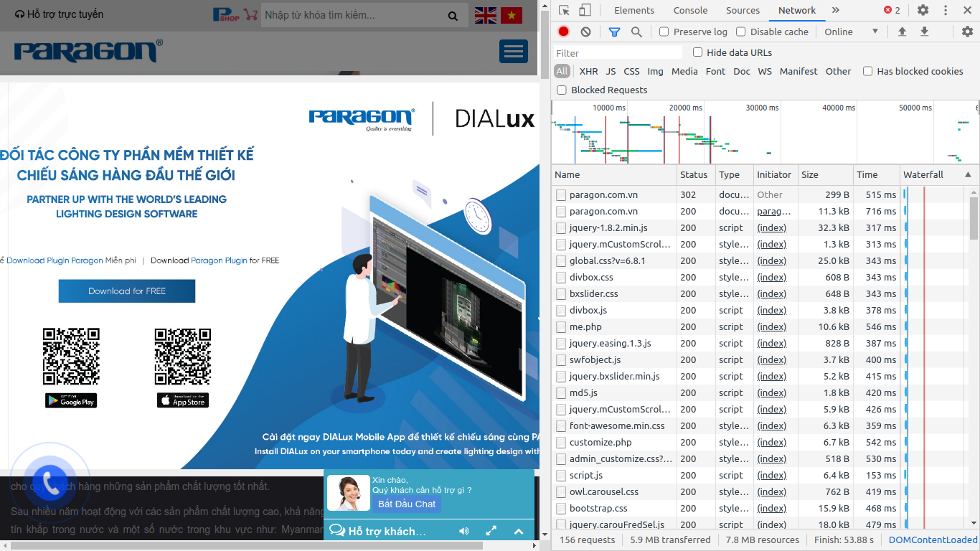Screen dimensions: 980x551
Task: Show more DevTools tabs chevron
Action: tap(836, 10)
